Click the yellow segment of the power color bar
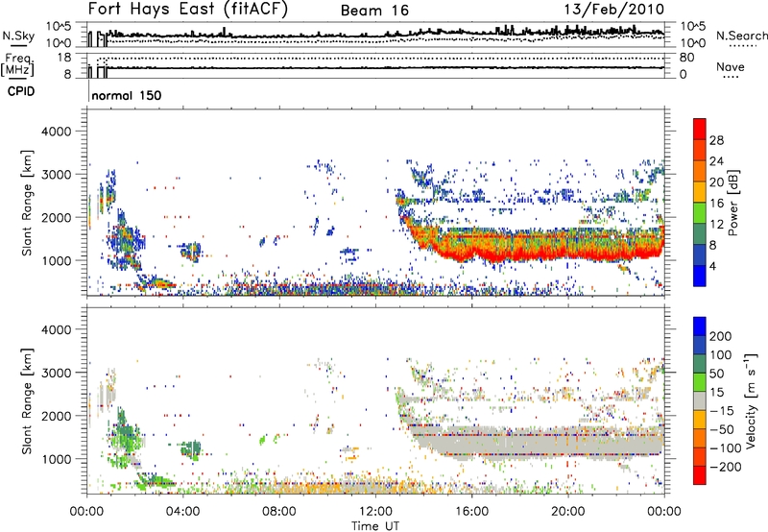This screenshot has height=532, width=768. [700, 191]
